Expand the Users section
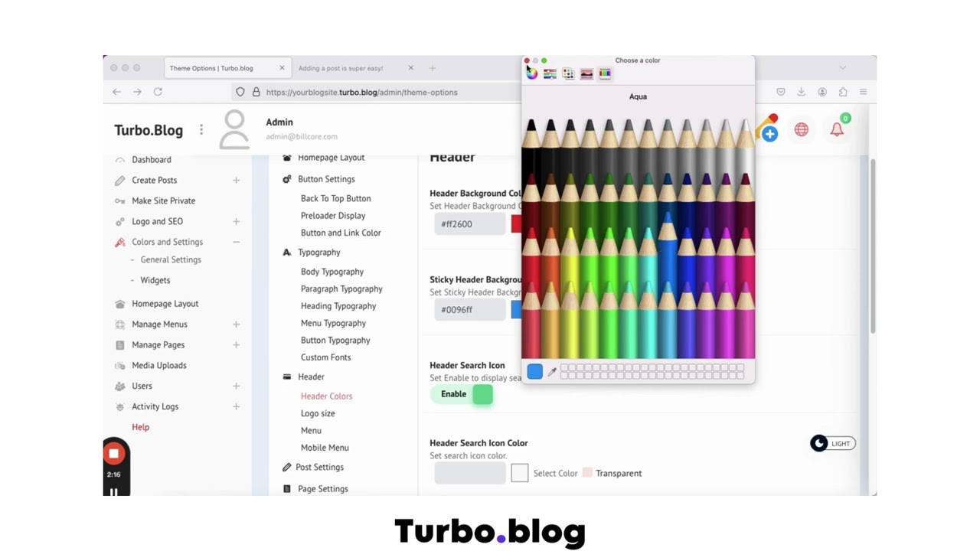The width and height of the screenshot is (980, 551). [236, 386]
